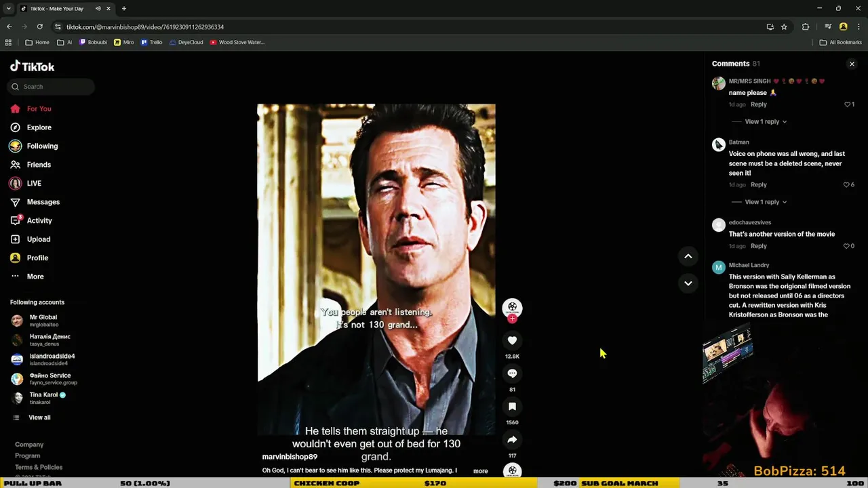This screenshot has width=868, height=488.
Task: Like the edochavezvives comment
Action: click(847, 246)
